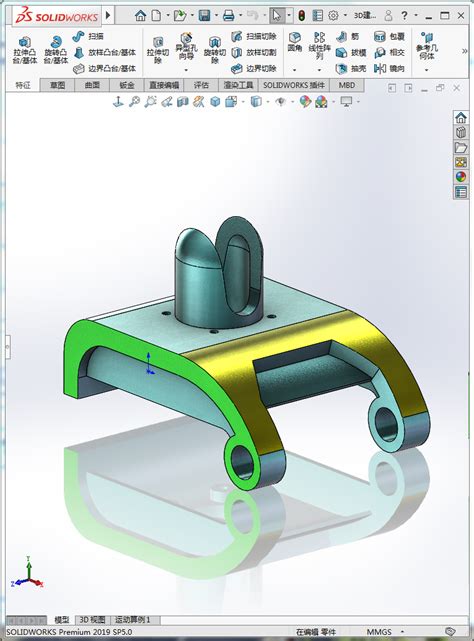Open the Hole Wizard (异型孔向导)
The image size is (474, 641).
click(186, 46)
